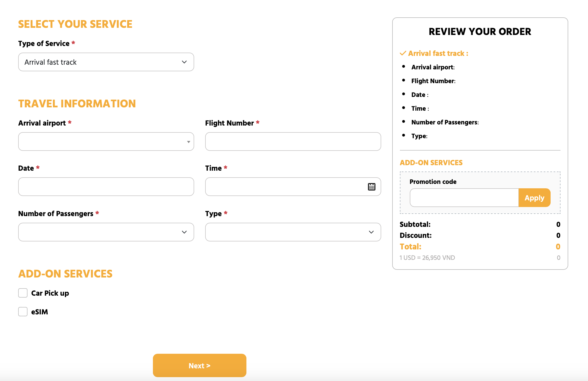This screenshot has height=381, width=588.
Task: Click the small triangle in Arrival airport
Action: pos(188,142)
